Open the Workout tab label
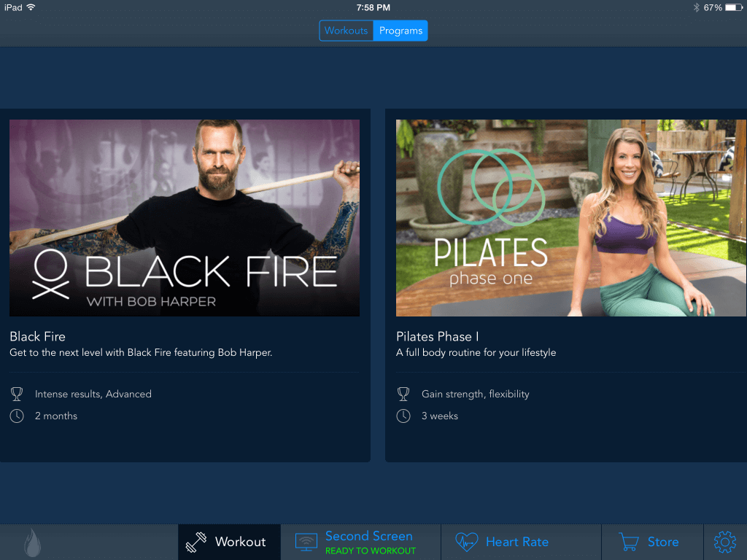The width and height of the screenshot is (747, 560). (240, 542)
